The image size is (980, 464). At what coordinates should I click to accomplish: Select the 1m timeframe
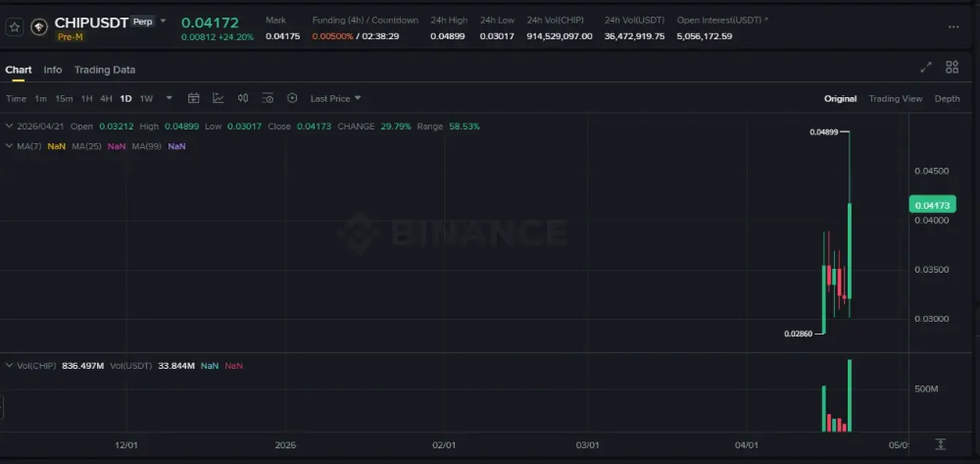40,99
